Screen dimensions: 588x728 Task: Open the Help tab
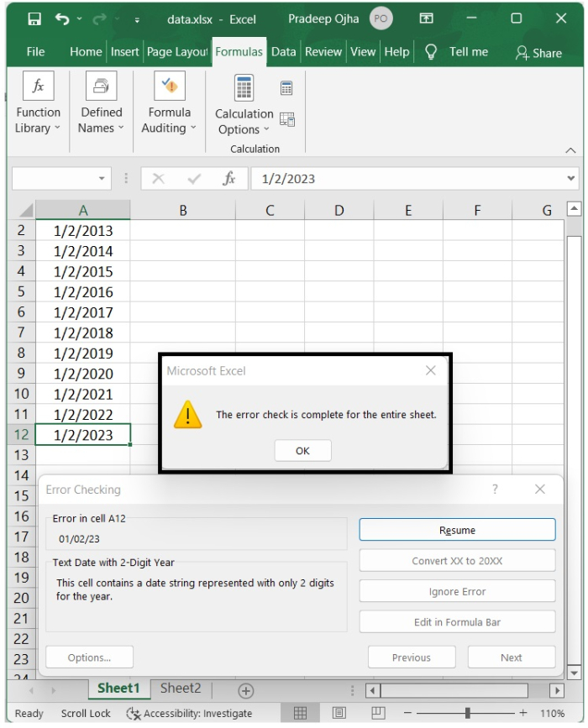tap(396, 51)
